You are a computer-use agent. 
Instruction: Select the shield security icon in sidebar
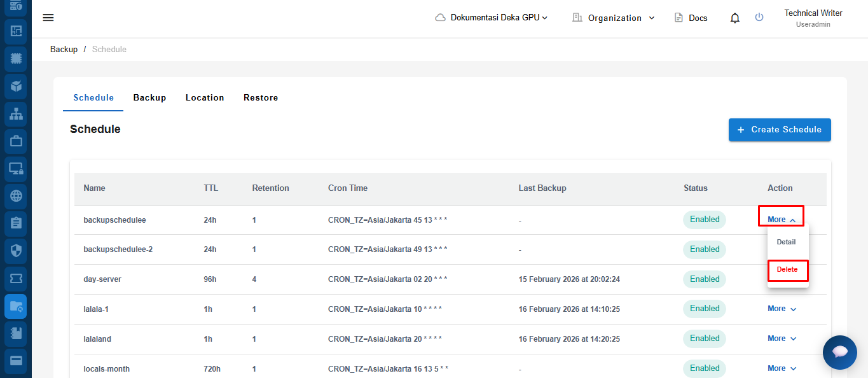[x=16, y=250]
